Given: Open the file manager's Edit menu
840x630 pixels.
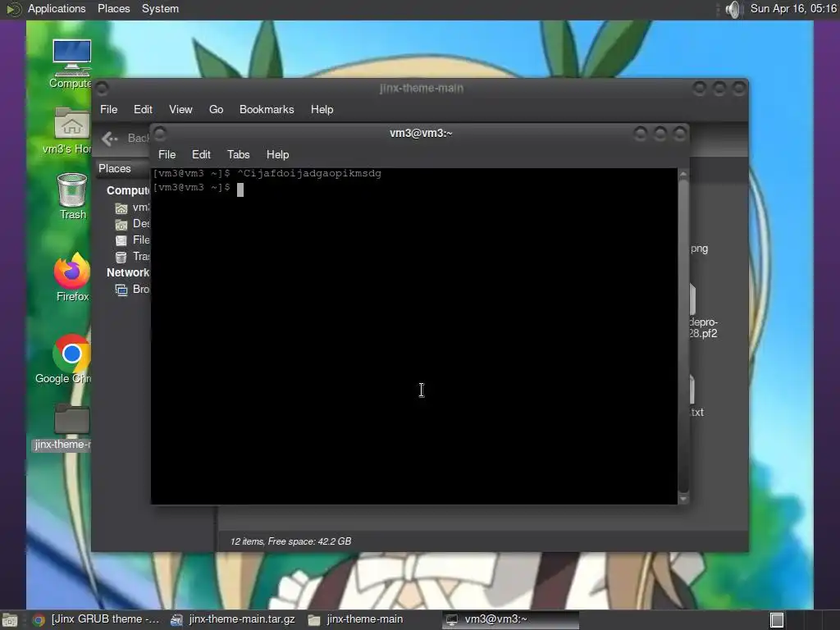Looking at the screenshot, I should pyautogui.click(x=143, y=109).
